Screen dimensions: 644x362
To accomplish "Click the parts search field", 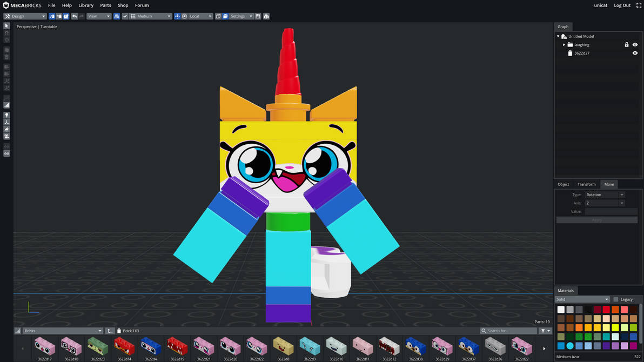I will 508,331.
